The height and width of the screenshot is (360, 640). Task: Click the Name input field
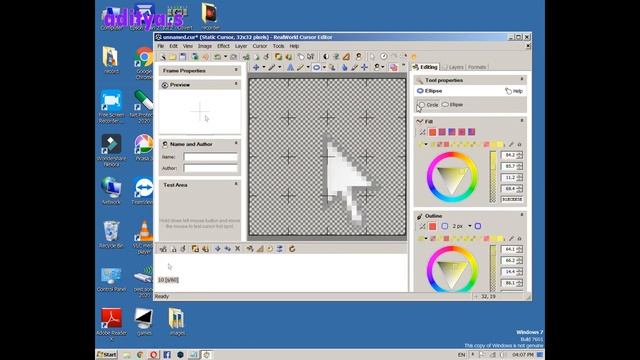point(211,157)
